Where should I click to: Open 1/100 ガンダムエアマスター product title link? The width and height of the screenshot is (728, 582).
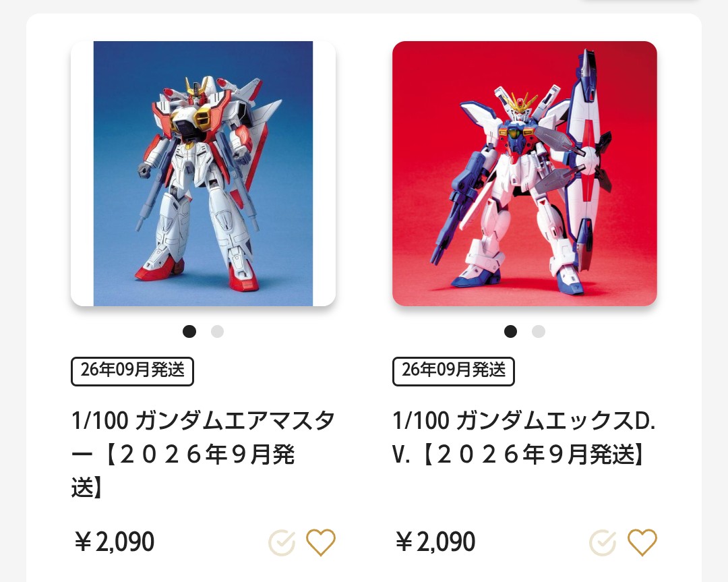coord(203,454)
